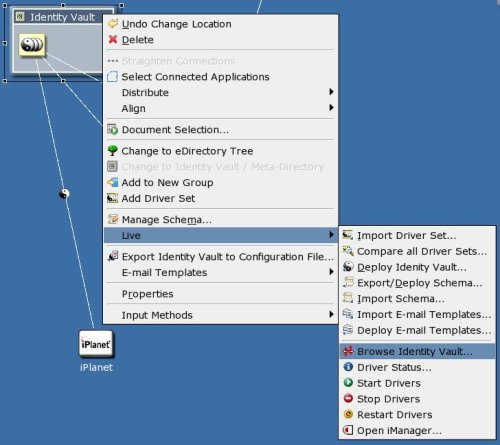
Task: Click the iPlanet label text
Action: (96, 367)
